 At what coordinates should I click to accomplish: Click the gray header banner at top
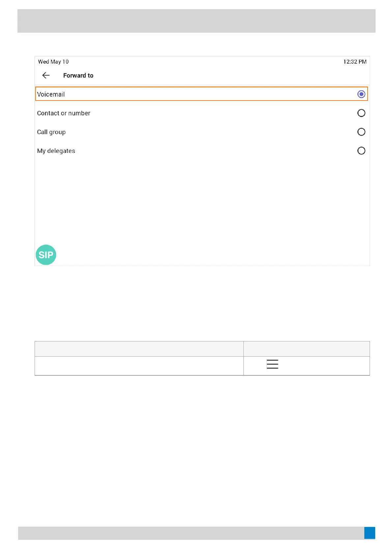coord(196,21)
